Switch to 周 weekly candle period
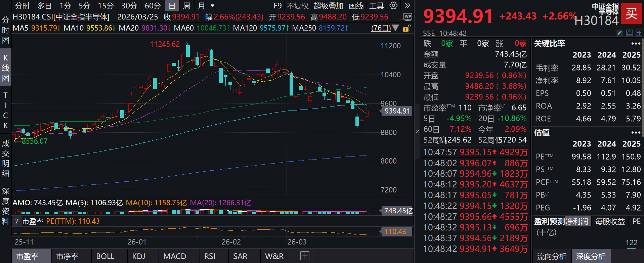 pos(186,6)
